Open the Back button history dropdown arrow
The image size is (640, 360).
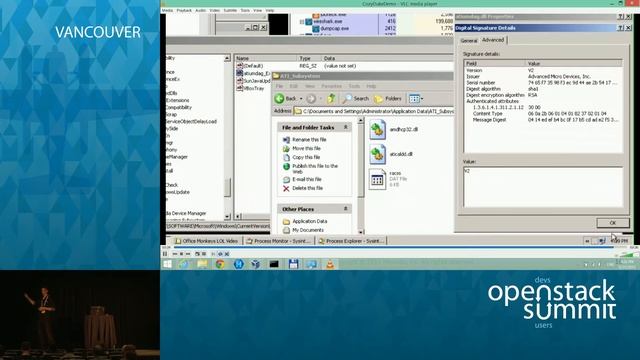301,99
